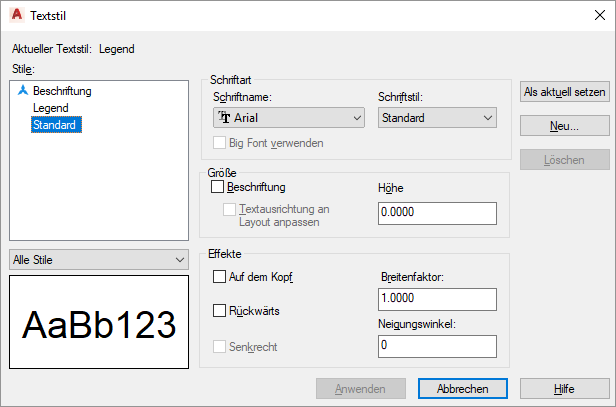Image resolution: width=616 pixels, height=407 pixels.
Task: Select the Standard style in list
Action: (x=56, y=125)
